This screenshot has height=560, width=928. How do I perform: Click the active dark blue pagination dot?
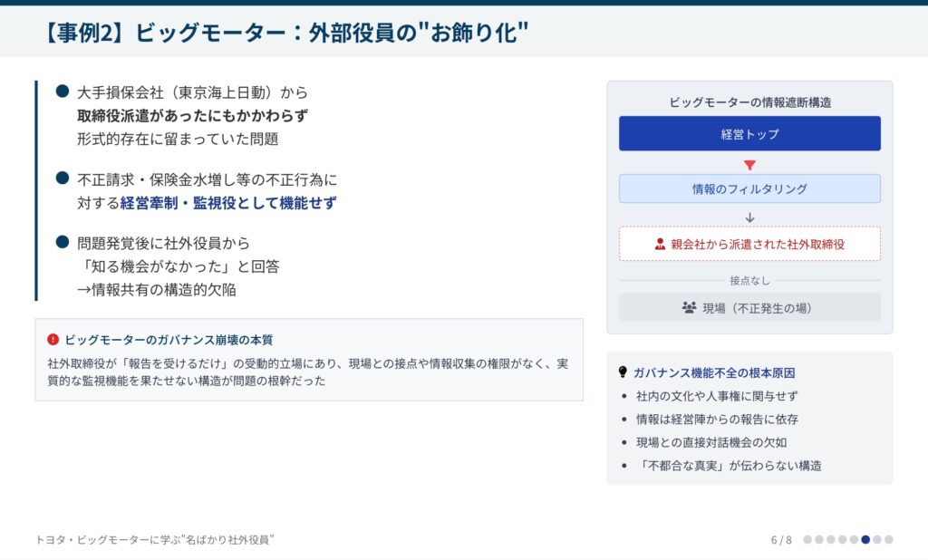click(x=865, y=539)
